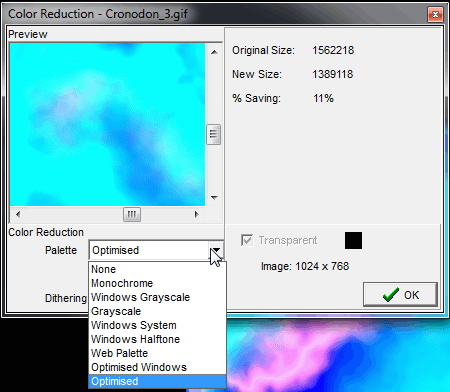Click the 11% saving value

pyautogui.click(x=323, y=98)
